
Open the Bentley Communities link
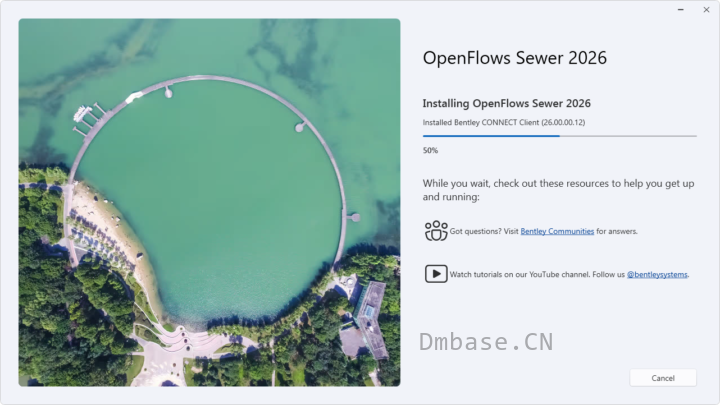(x=557, y=231)
